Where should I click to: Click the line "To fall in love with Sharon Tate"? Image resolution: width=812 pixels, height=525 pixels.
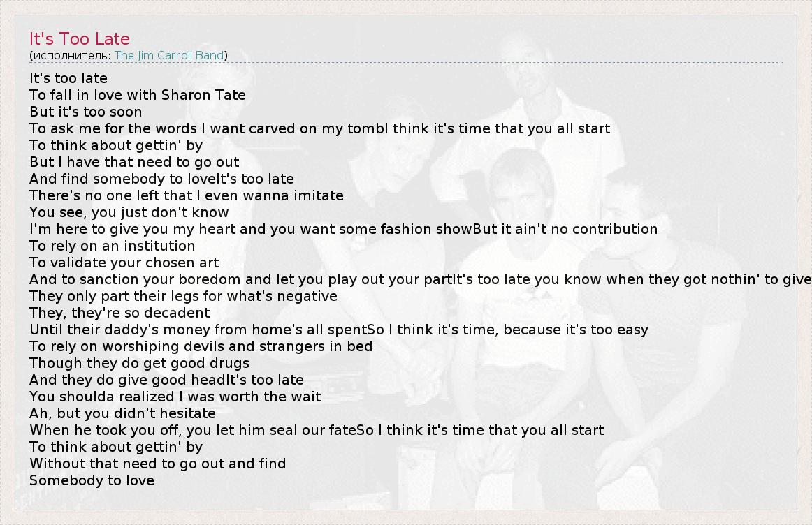[x=138, y=95]
